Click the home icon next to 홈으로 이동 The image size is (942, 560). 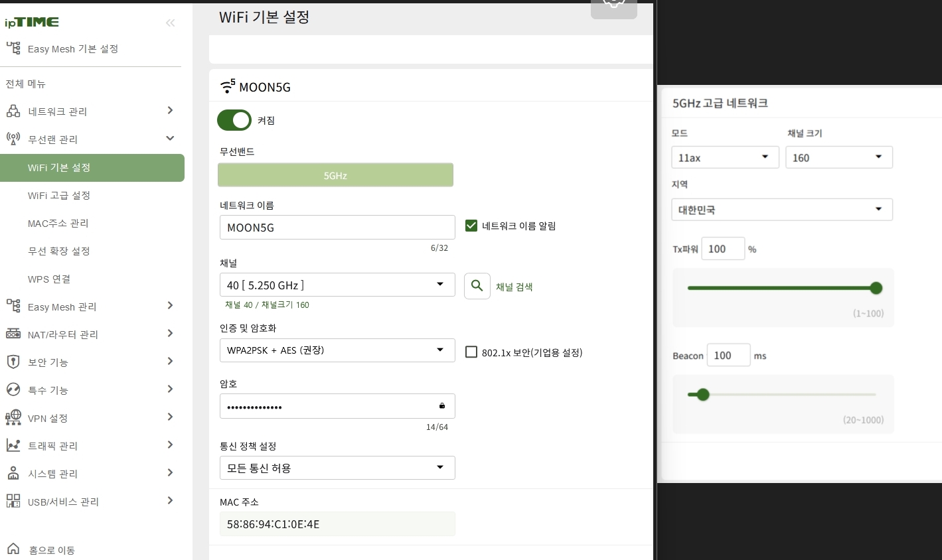pos(13,549)
